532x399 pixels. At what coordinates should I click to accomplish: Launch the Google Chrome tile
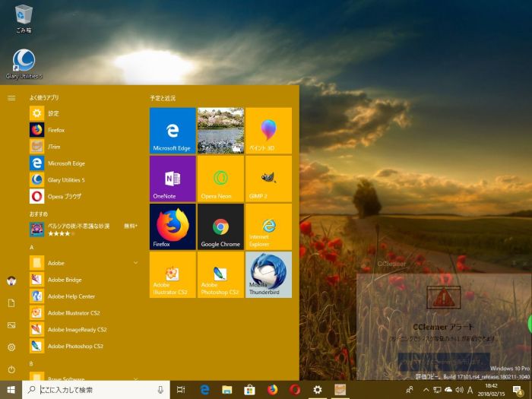pyautogui.click(x=220, y=226)
